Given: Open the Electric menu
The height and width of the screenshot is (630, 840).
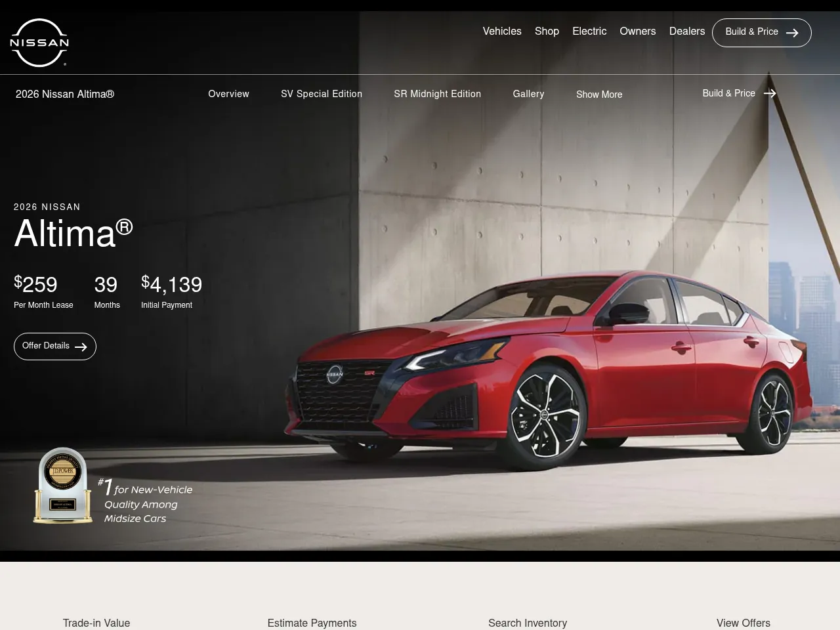Looking at the screenshot, I should click(x=589, y=31).
